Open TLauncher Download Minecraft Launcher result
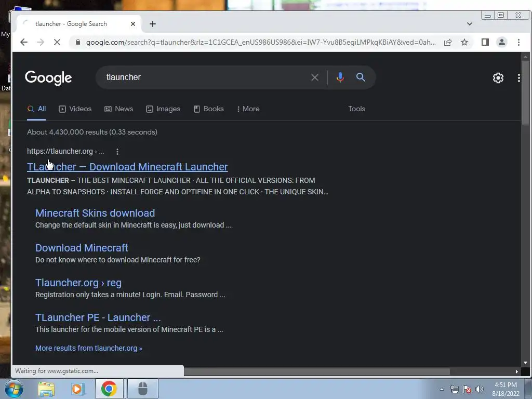The width and height of the screenshot is (532, 399). click(127, 167)
